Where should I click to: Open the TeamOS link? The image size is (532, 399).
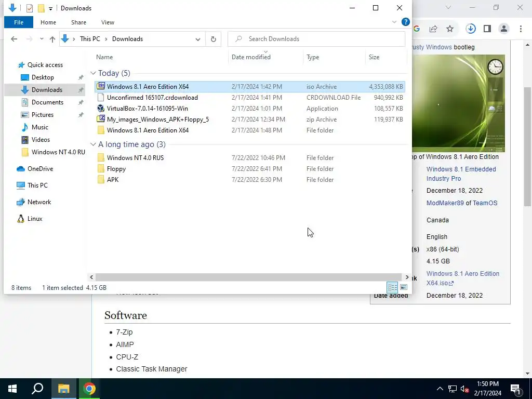(485, 203)
